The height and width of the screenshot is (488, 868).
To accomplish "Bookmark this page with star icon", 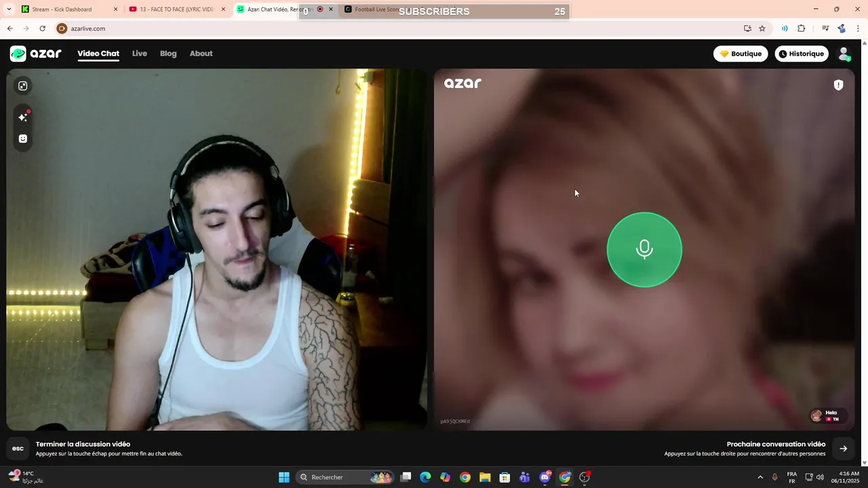I will click(762, 28).
